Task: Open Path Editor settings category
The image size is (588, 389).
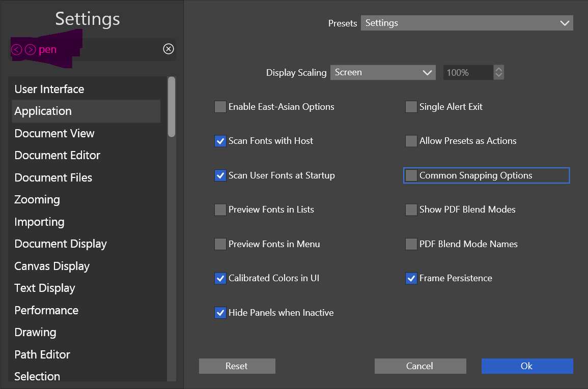Action: pyautogui.click(x=42, y=354)
